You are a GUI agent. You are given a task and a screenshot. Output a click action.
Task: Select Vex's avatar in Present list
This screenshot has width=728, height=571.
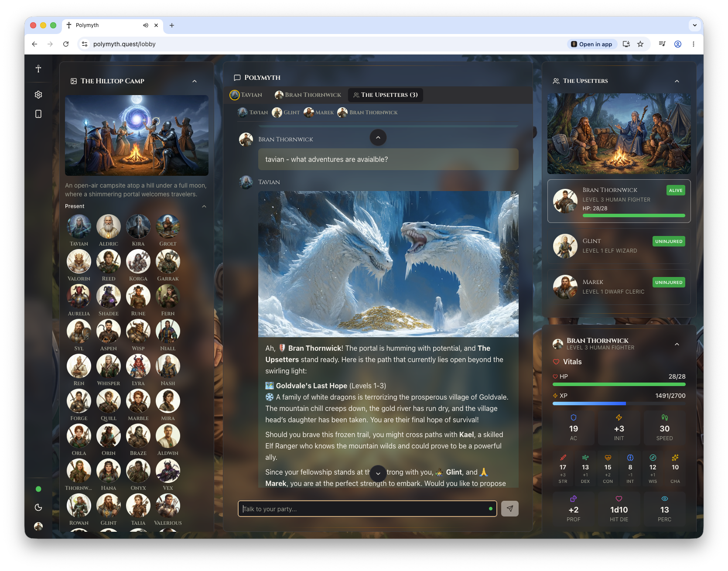(168, 471)
